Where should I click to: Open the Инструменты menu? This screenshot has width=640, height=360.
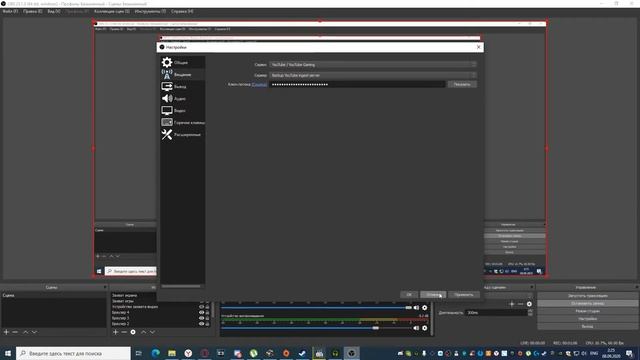pyautogui.click(x=150, y=11)
